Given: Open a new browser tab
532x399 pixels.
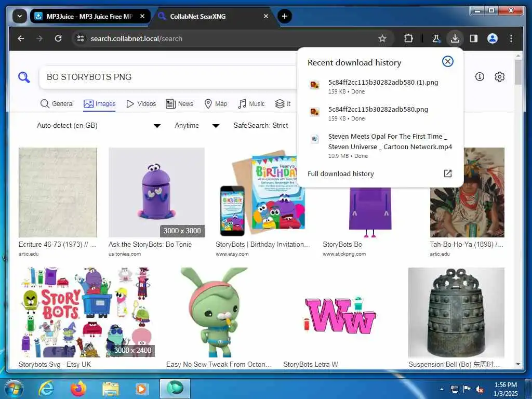Looking at the screenshot, I should (284, 16).
